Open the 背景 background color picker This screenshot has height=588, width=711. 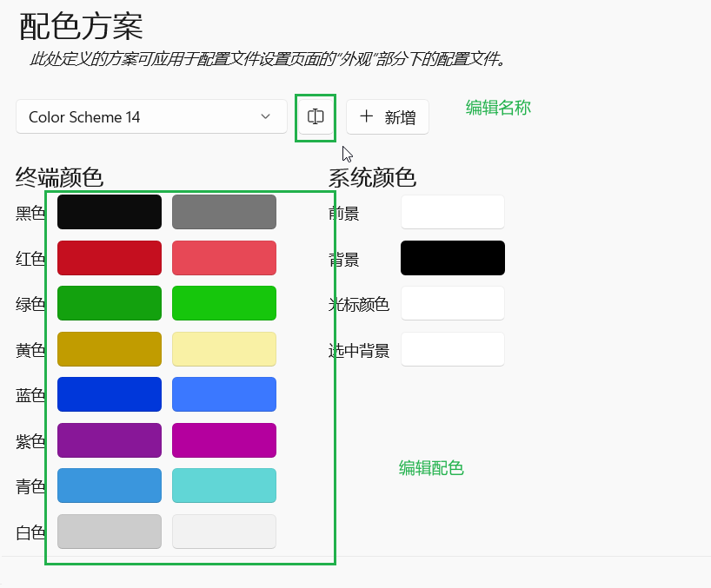pos(452,257)
